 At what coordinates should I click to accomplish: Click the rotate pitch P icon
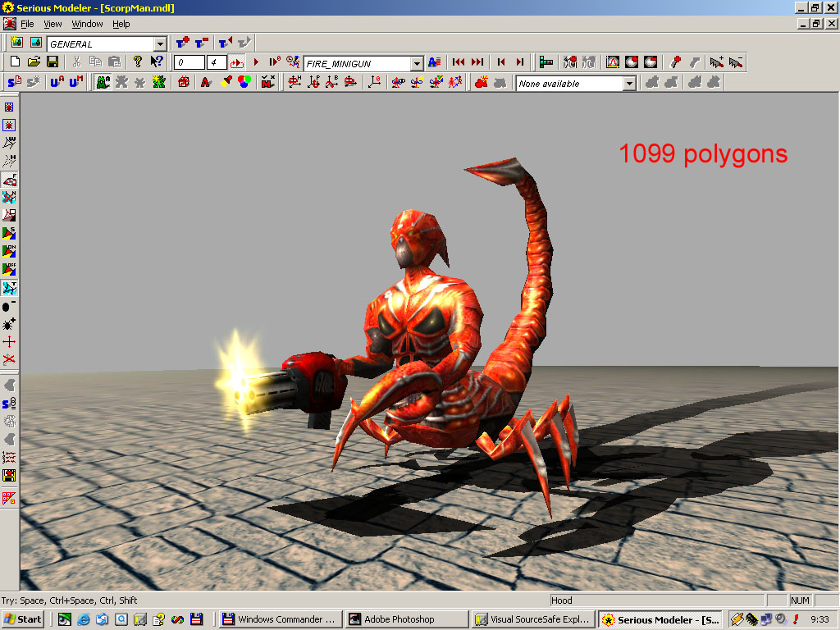[313, 82]
